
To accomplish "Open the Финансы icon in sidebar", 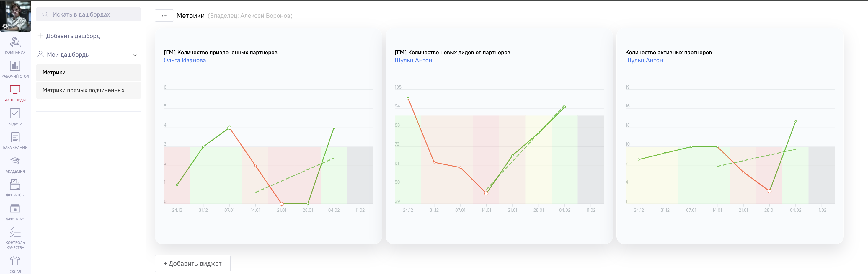I will point(15,185).
